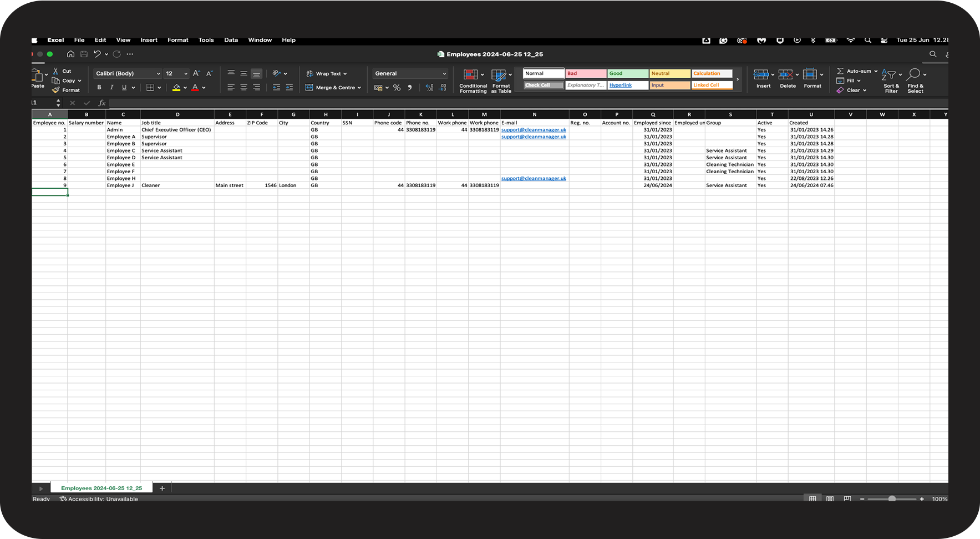This screenshot has width=980, height=539.
Task: Click the red font colour button
Action: pyautogui.click(x=195, y=88)
